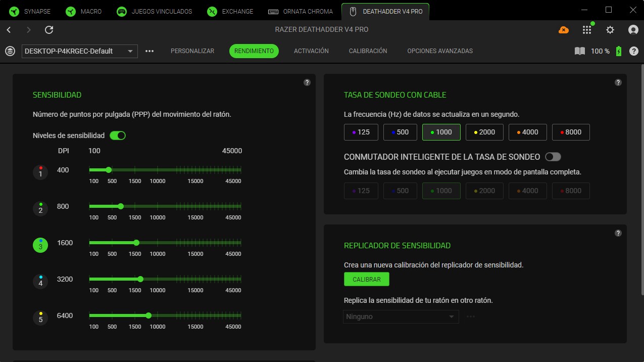The height and width of the screenshot is (362, 644).
Task: Open the orange cloud sync icon
Action: click(563, 30)
